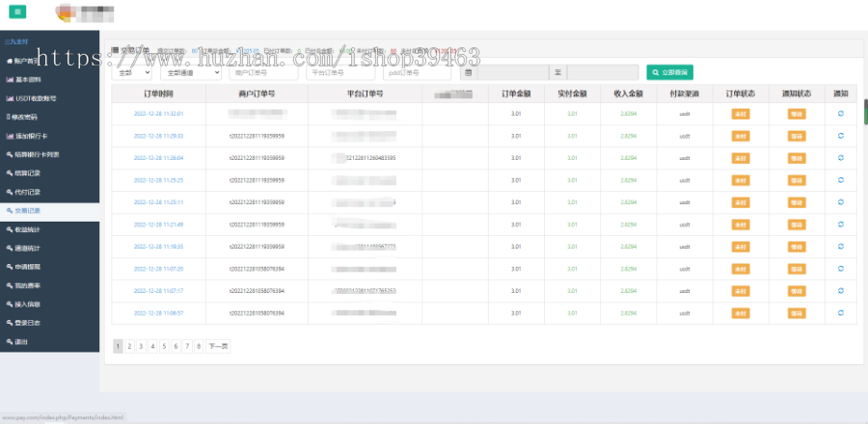Open 申请提现 in the sidebar

50,267
